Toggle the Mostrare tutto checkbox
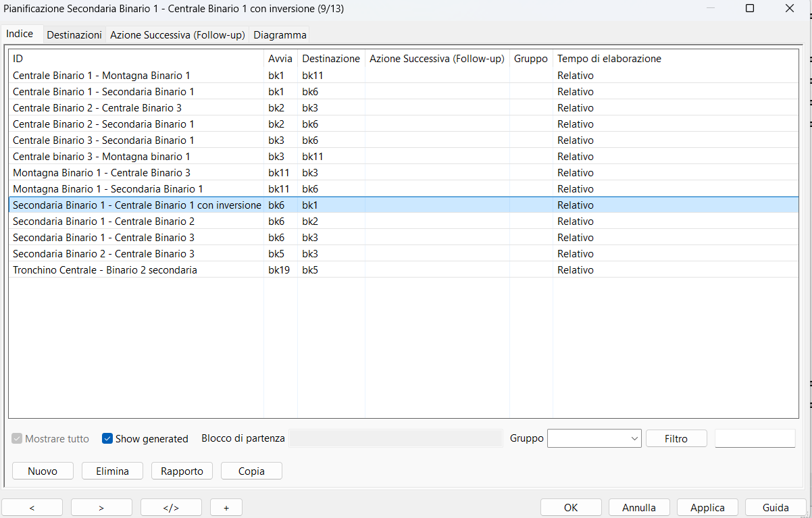The height and width of the screenshot is (518, 812). [18, 438]
